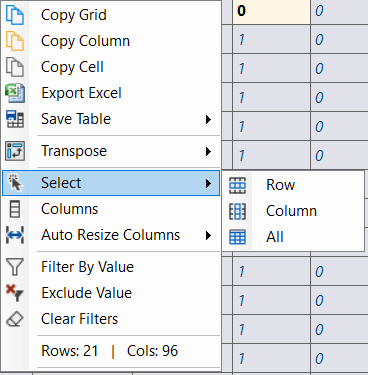Click the 'Rows: 21' count text

click(70, 351)
